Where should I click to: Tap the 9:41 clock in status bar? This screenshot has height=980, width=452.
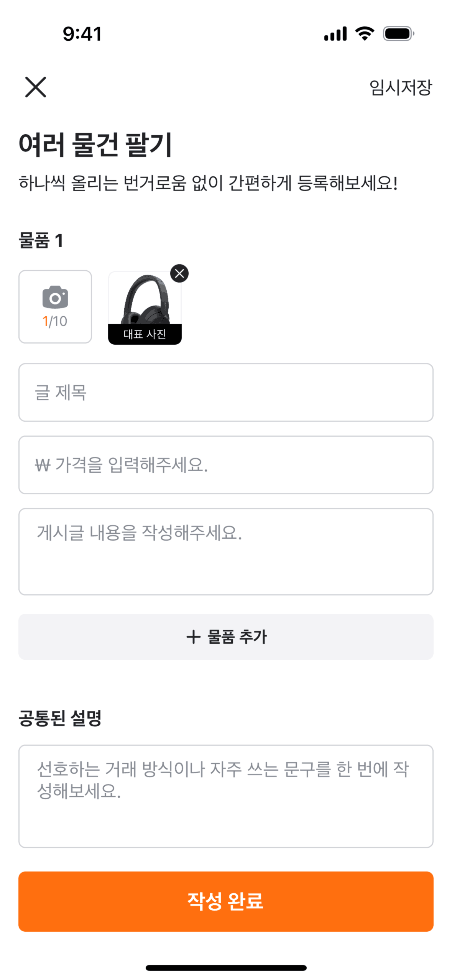tap(82, 34)
